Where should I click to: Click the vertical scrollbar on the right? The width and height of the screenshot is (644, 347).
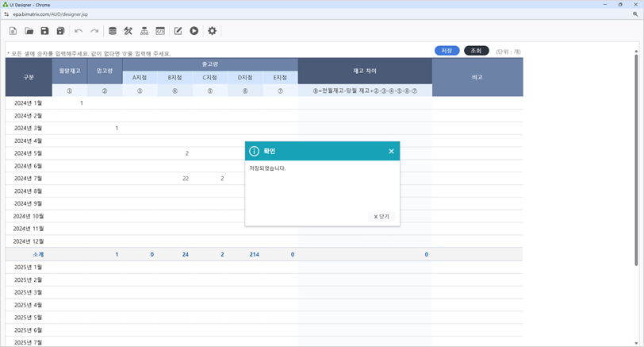[x=636, y=159]
